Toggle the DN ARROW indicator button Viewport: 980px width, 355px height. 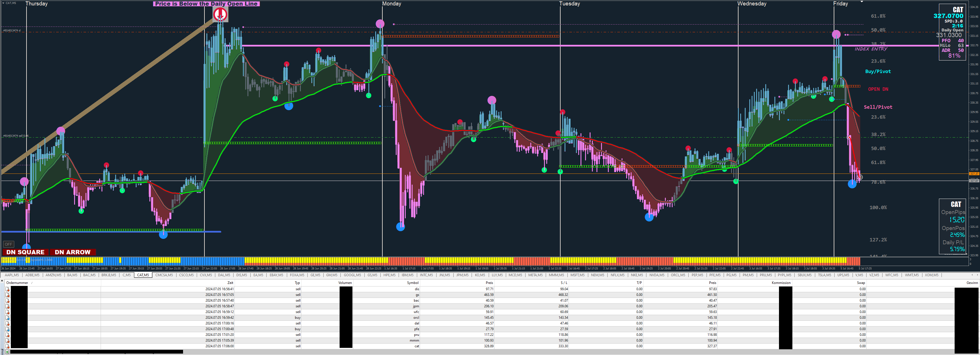pos(72,252)
